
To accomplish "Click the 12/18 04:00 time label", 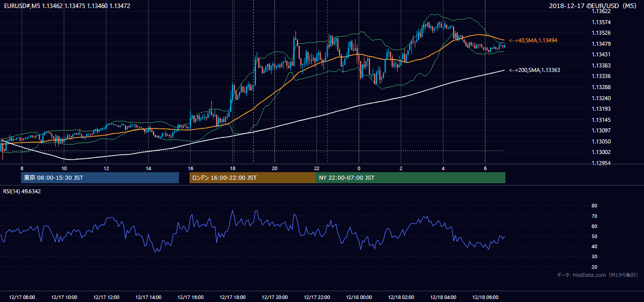I will click(x=443, y=297).
